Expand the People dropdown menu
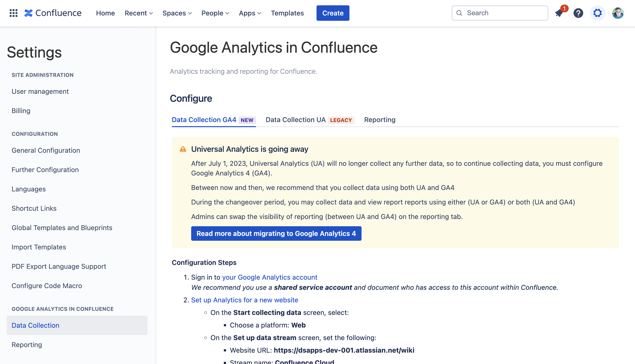This screenshot has width=635, height=364. (x=215, y=13)
